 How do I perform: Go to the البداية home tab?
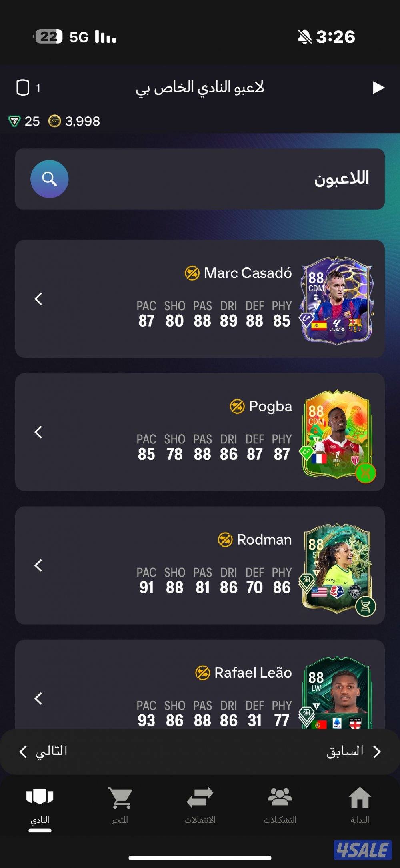(360, 805)
